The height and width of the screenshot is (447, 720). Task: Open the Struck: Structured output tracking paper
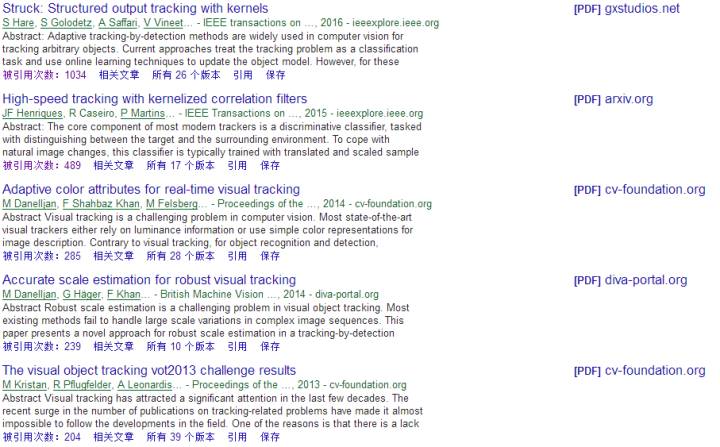click(x=135, y=8)
